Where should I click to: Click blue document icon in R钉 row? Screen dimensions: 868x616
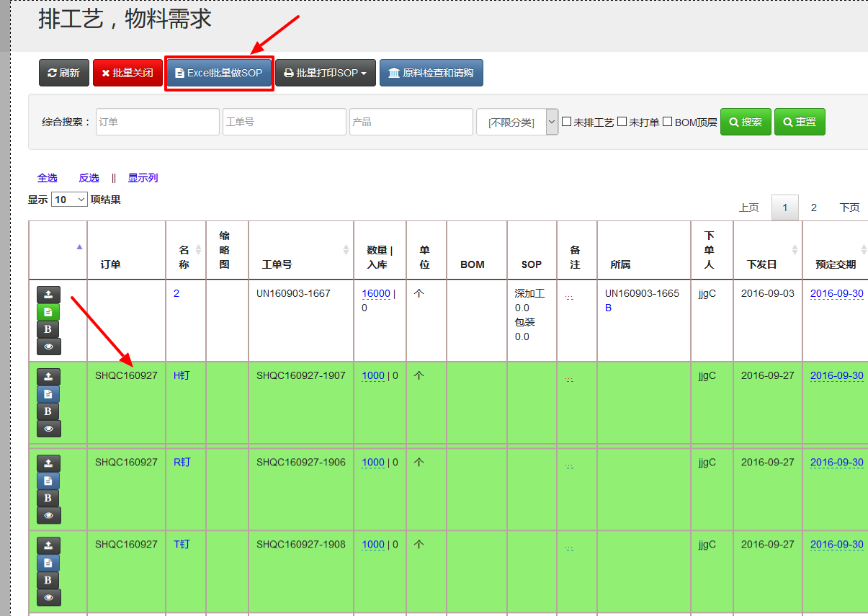click(48, 481)
